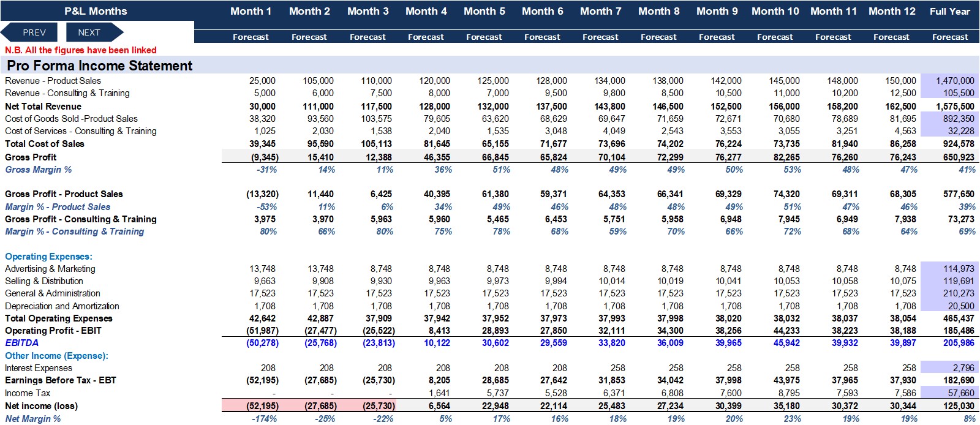Click the Net Margin % label
The height and width of the screenshot is (425, 980).
(33, 419)
